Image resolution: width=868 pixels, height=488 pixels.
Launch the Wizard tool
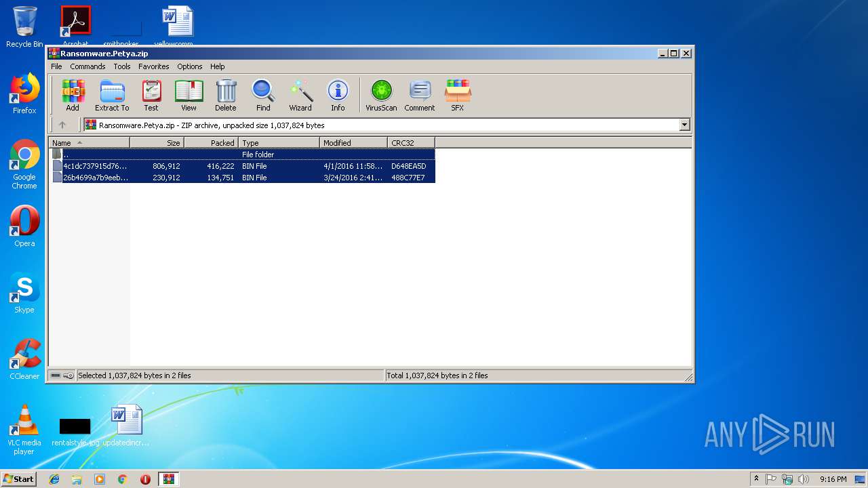point(300,96)
